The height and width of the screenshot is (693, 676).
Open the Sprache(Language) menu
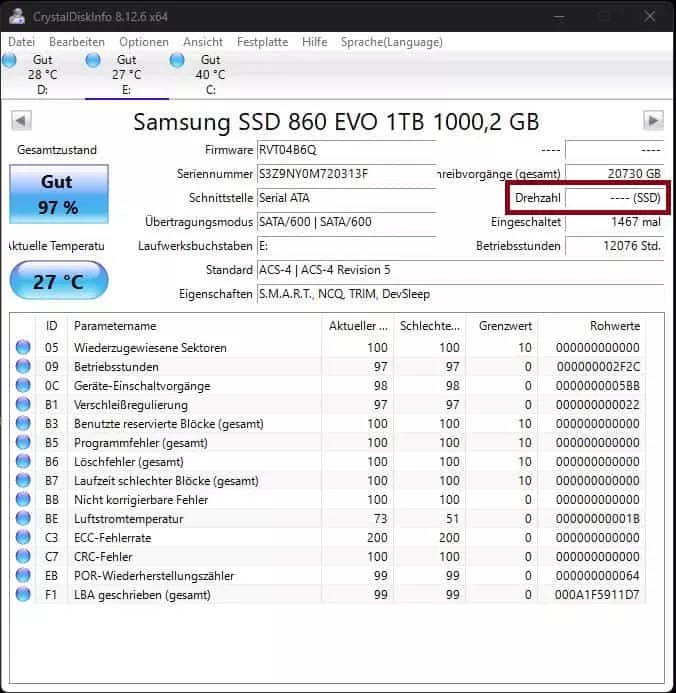pos(391,42)
